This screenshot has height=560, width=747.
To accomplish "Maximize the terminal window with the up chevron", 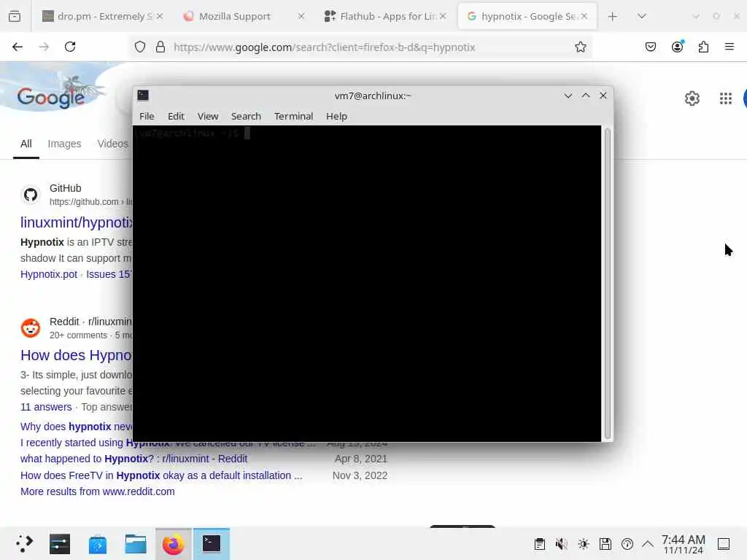I will click(586, 96).
